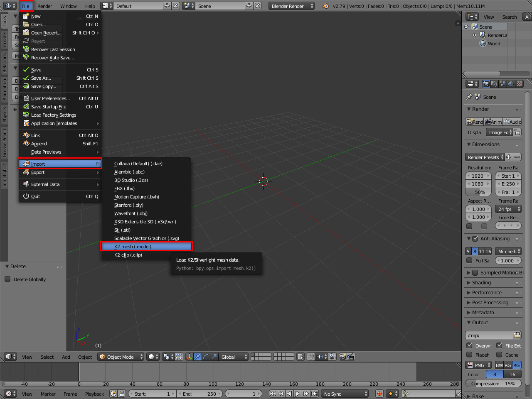
Task: Click the Blender logo in header
Action: (325, 6)
